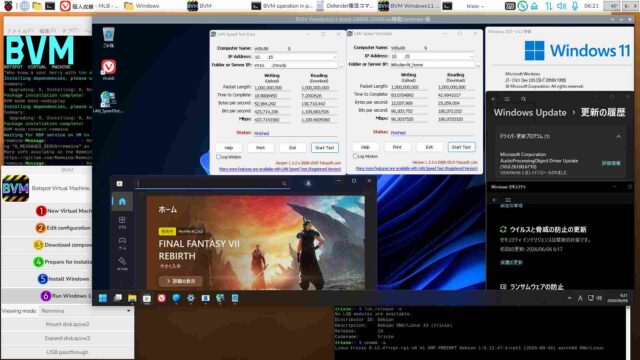Open the LAN_SpeedTest desktop shortcut
The height and width of the screenshot is (360, 640).
(x=108, y=102)
